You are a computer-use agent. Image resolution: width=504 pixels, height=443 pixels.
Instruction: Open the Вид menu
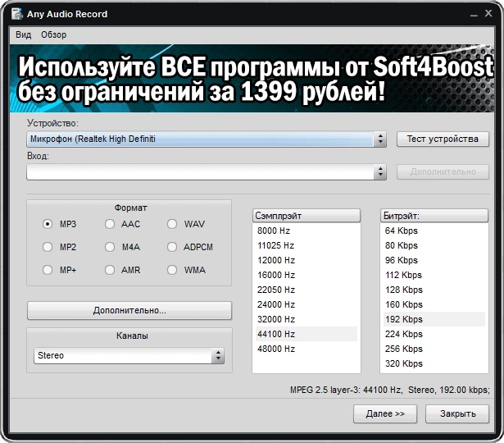(x=24, y=34)
